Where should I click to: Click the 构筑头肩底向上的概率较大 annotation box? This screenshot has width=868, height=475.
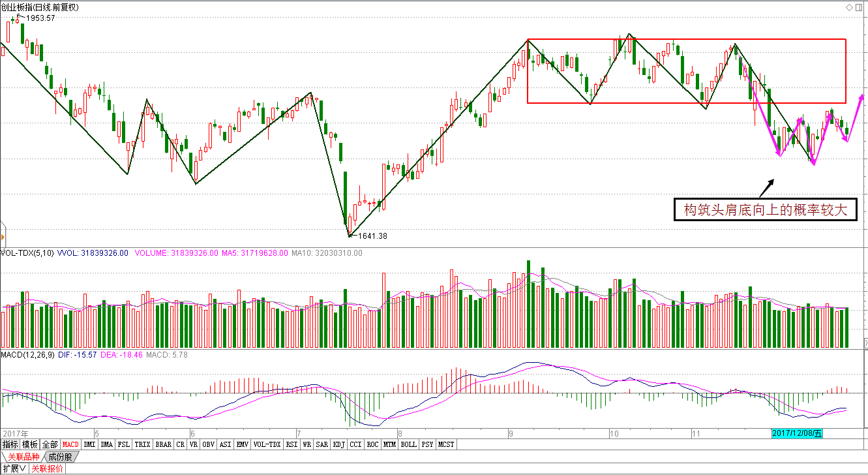(x=765, y=210)
